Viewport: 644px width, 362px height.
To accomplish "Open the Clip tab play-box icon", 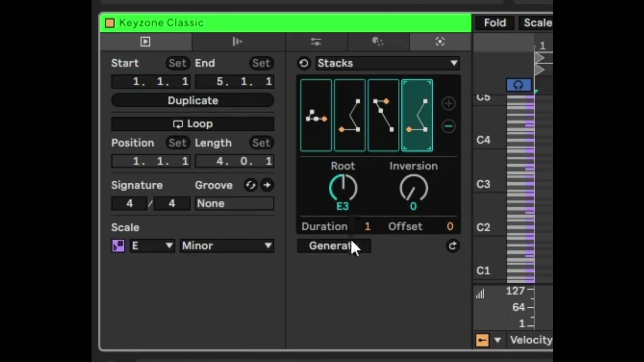I will 146,42.
